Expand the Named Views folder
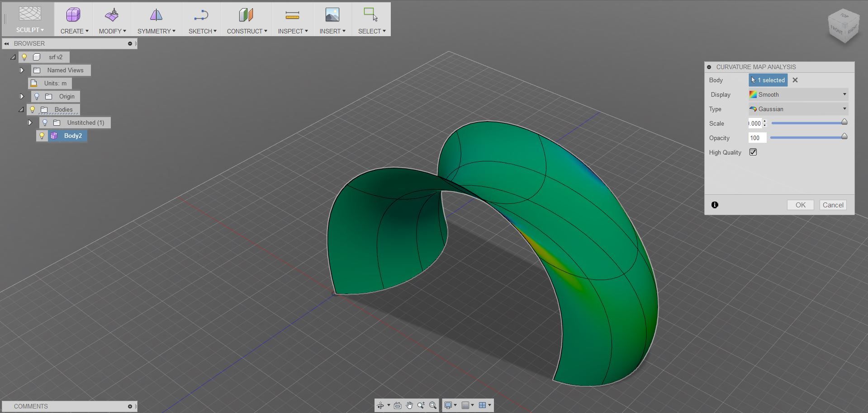Image resolution: width=868 pixels, height=413 pixels. (22, 70)
